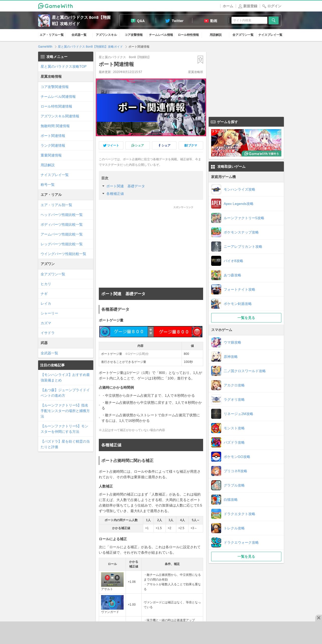Open 【モンハンライズ】おすすめ最強装備まとめ article

[x=65, y=377]
